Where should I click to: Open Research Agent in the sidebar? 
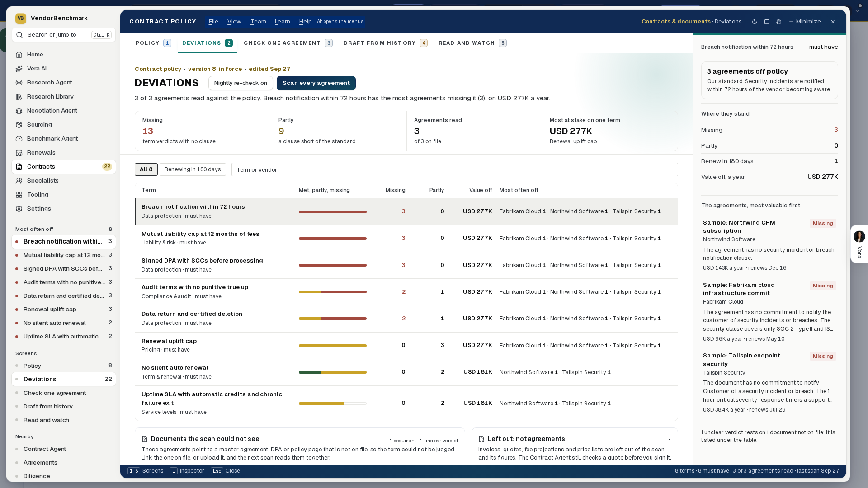[63, 83]
